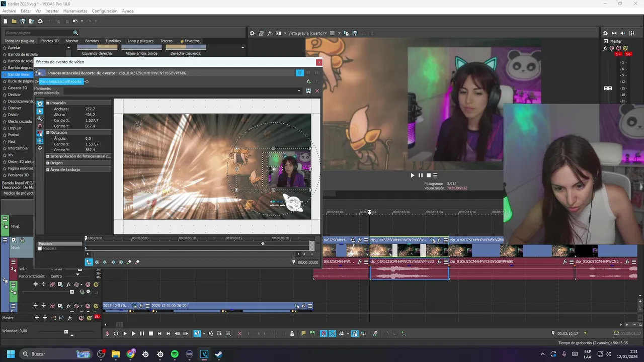Enable the Máscara checkbox

(x=40, y=248)
